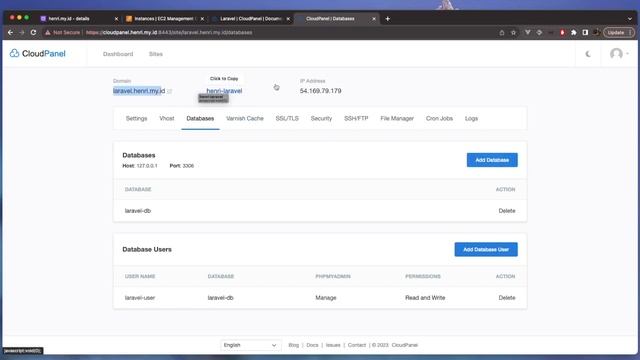The image size is (640, 360).
Task: Open the Settings tab
Action: pyautogui.click(x=136, y=118)
